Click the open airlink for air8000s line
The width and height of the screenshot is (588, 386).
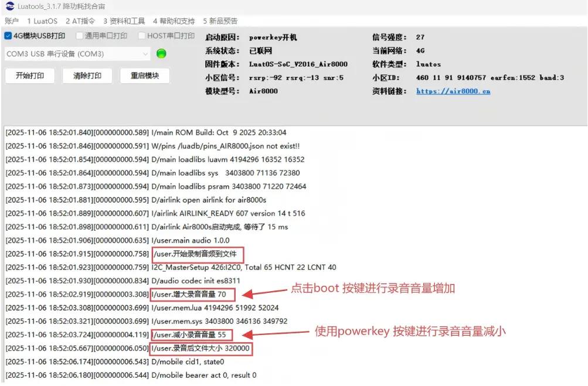(x=136, y=200)
